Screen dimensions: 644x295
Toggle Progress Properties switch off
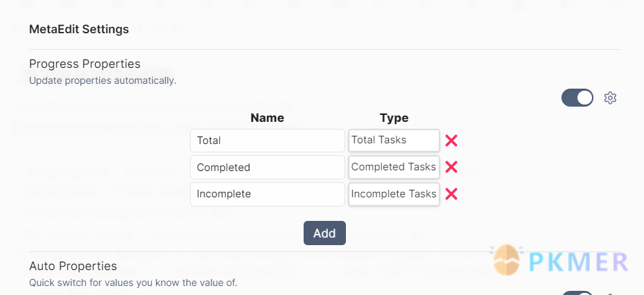577,98
